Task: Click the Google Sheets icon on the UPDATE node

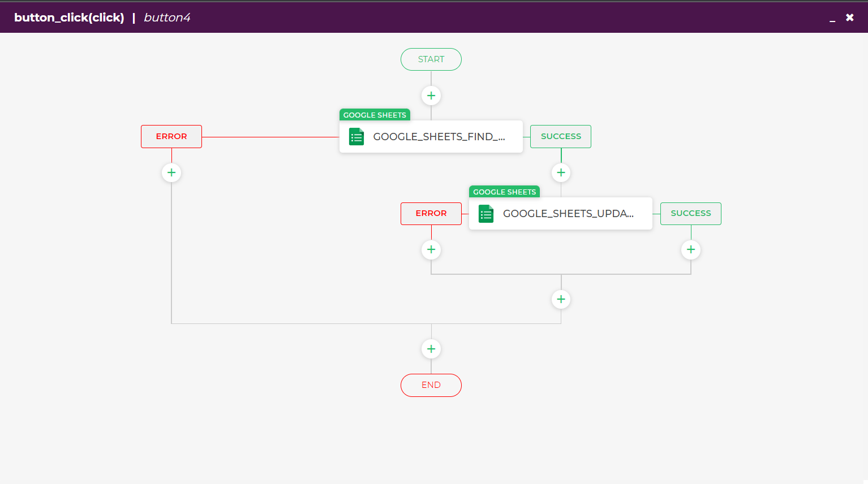Action: click(485, 213)
